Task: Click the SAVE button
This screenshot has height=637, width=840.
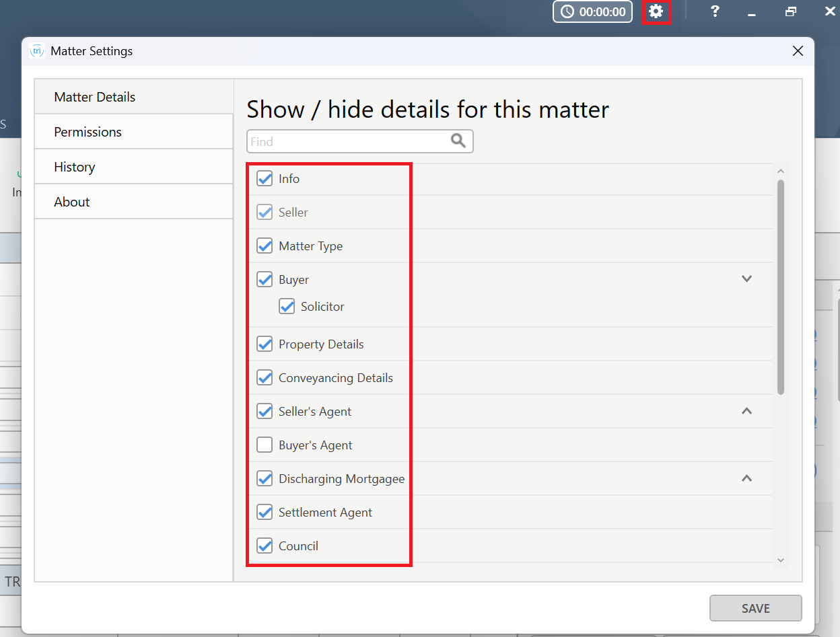Action: pyautogui.click(x=756, y=608)
